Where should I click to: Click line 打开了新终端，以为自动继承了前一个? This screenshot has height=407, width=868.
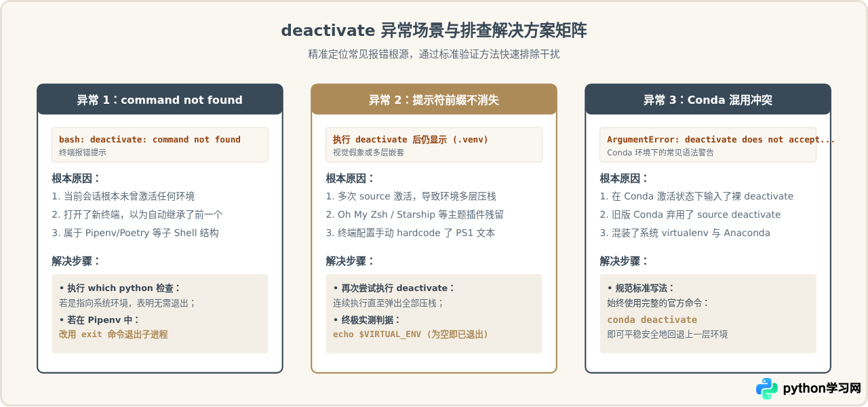click(x=138, y=214)
